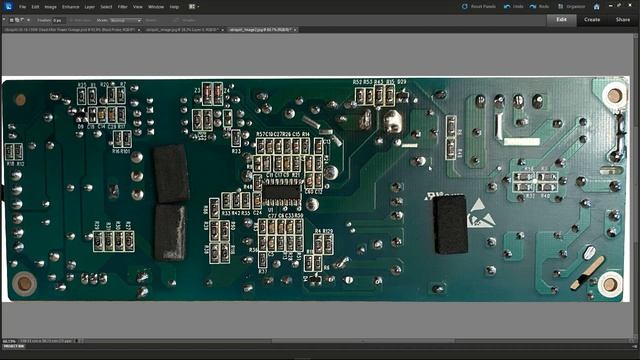Switch to the Share tab
This screenshot has width=640, height=360.
[x=623, y=20]
